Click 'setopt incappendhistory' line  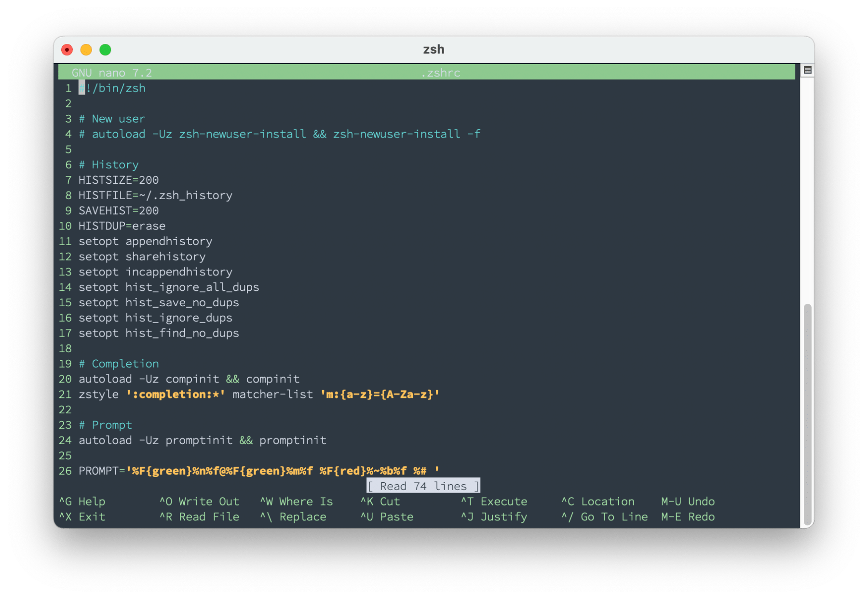tap(155, 272)
